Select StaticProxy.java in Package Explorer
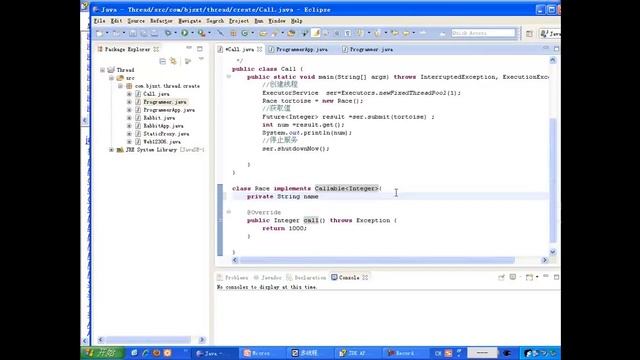This screenshot has width=640, height=360. [166, 134]
